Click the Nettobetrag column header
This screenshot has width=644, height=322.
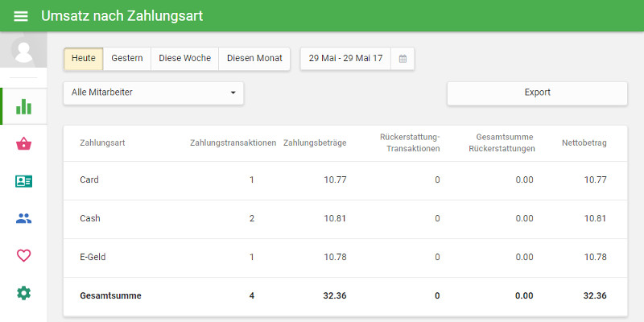(x=584, y=142)
